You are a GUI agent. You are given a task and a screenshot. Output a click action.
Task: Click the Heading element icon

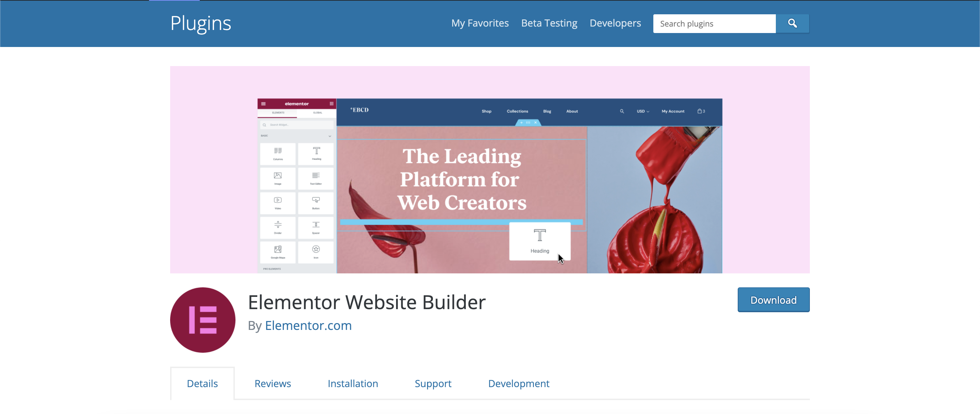click(316, 154)
